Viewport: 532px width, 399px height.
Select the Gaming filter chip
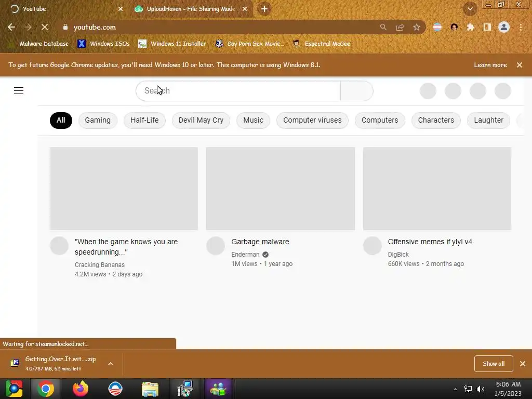pos(98,121)
